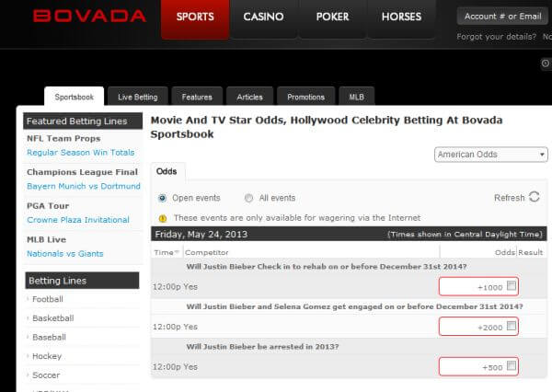Screen dimensions: 552x392
Task: Click the Odds column header
Action: coord(505,252)
